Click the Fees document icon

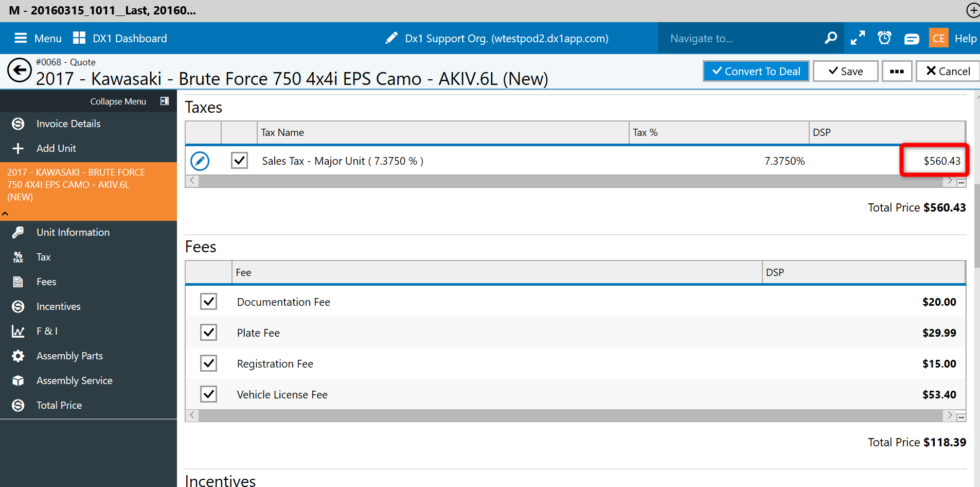(x=18, y=282)
